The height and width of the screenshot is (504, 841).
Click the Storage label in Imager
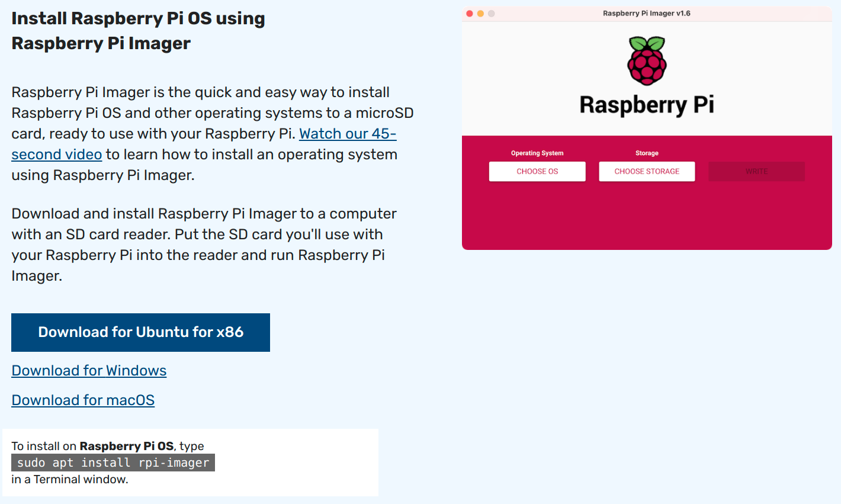(x=647, y=153)
